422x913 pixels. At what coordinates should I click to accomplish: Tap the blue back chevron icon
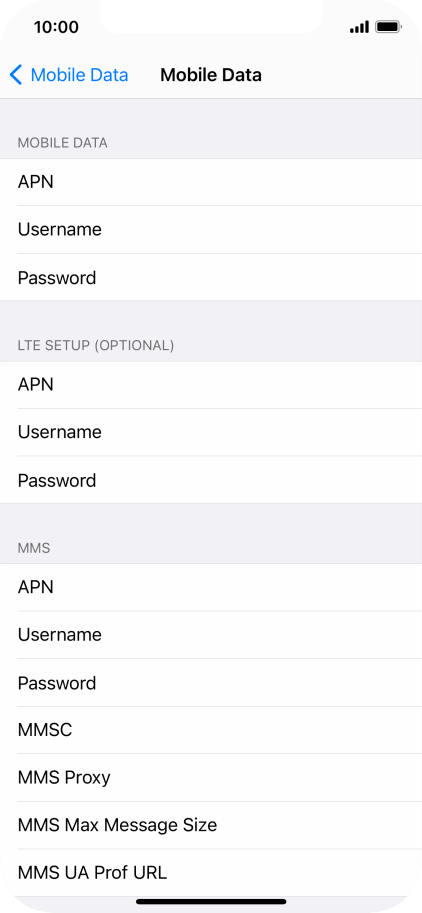pyautogui.click(x=16, y=75)
